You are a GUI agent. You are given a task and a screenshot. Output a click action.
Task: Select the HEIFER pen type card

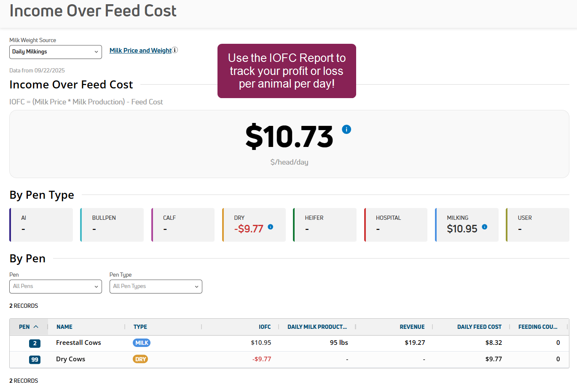(325, 225)
